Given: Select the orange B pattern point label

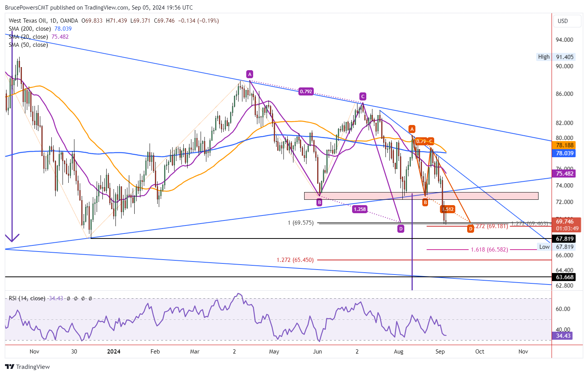Looking at the screenshot, I should click(425, 202).
